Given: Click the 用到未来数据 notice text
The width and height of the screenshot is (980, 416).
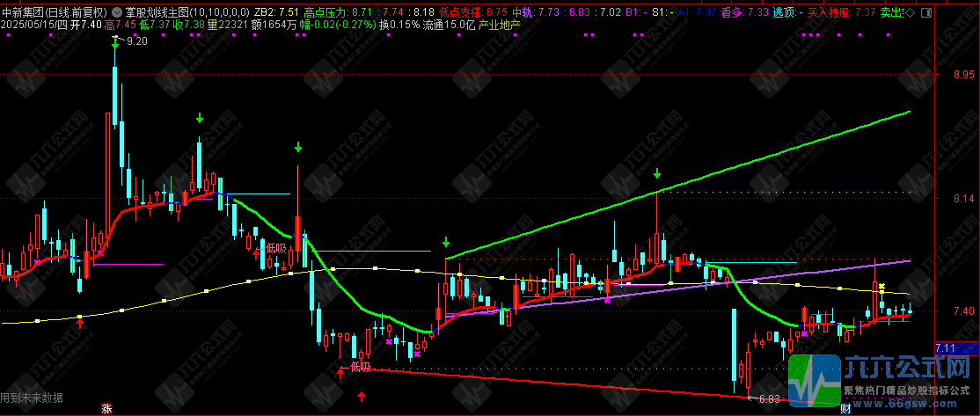Looking at the screenshot, I should pyautogui.click(x=32, y=398).
